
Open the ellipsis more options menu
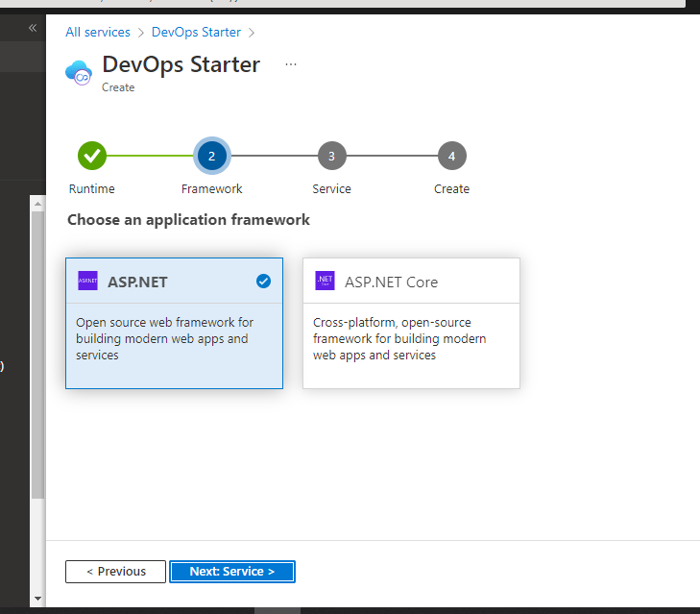pos(291,64)
